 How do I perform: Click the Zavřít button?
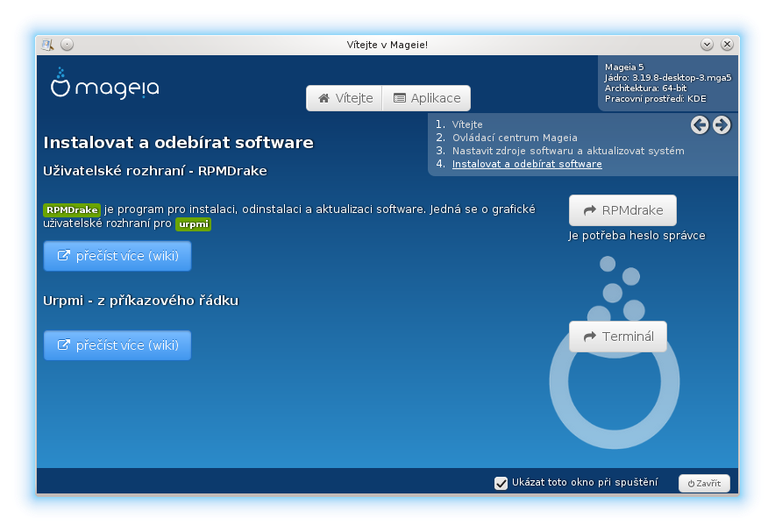[704, 483]
